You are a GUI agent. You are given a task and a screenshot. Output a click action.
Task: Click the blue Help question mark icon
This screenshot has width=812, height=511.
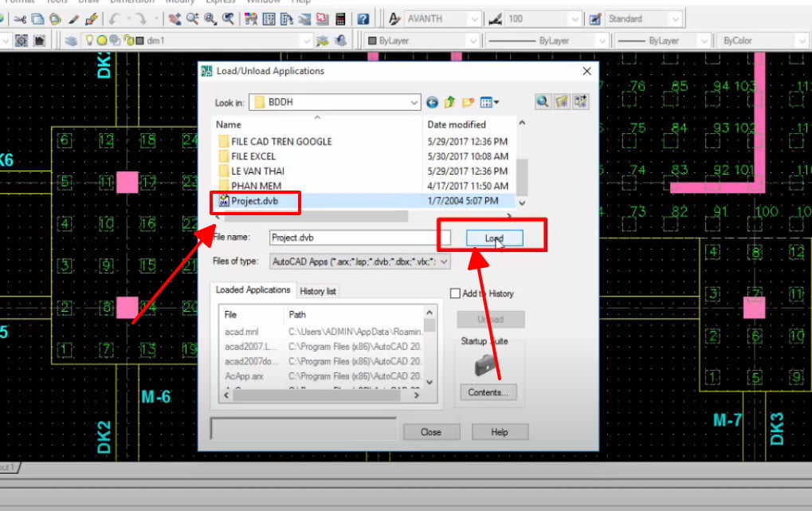363,19
